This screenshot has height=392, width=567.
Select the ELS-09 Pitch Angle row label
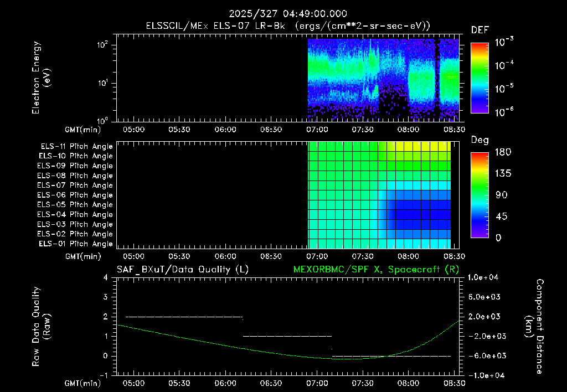coord(75,166)
